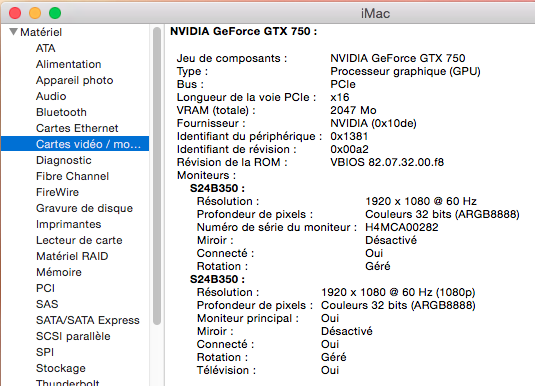Click the yellow minimize window button
The width and height of the screenshot is (535, 386).
pyautogui.click(x=35, y=13)
